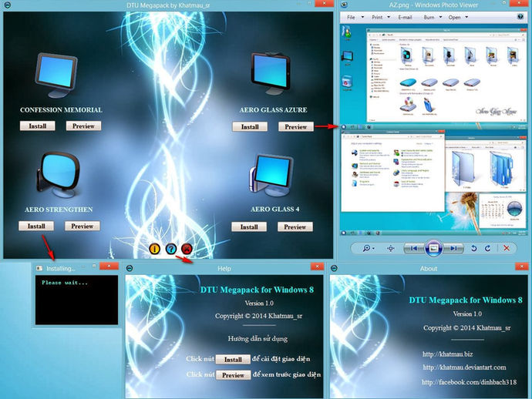The height and width of the screenshot is (399, 532).
Task: Click the AZ.png preview image
Action: point(434,130)
